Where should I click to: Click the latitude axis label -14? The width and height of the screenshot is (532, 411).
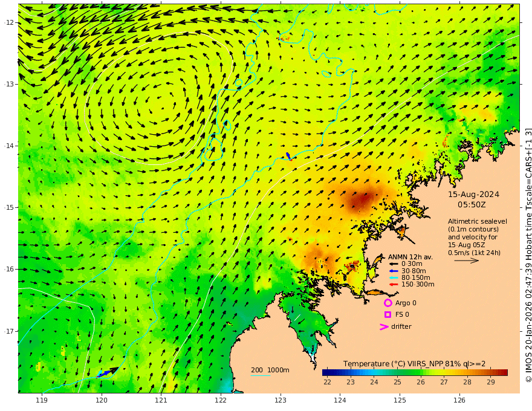(x=9, y=146)
